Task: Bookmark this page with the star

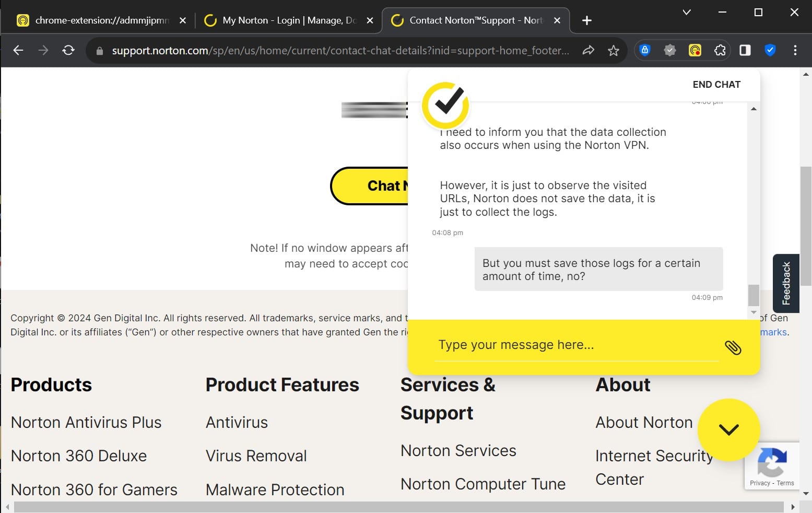Action: point(614,50)
